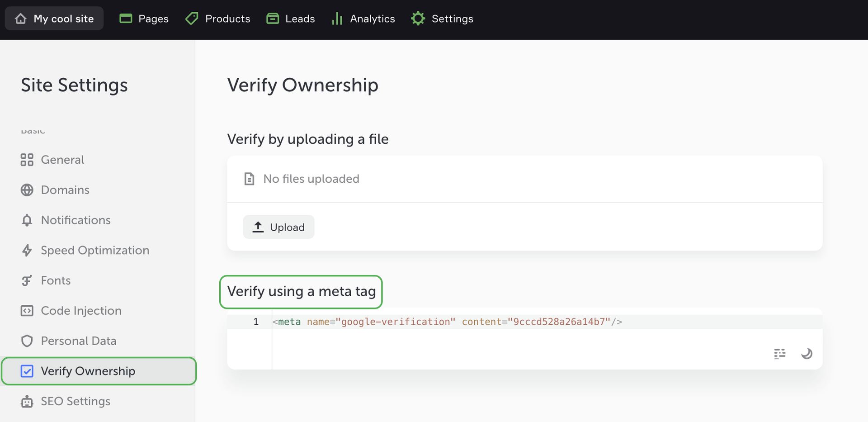Screen dimensions: 868x422
Task: Toggle dark mode moon icon in editor
Action: (x=807, y=354)
